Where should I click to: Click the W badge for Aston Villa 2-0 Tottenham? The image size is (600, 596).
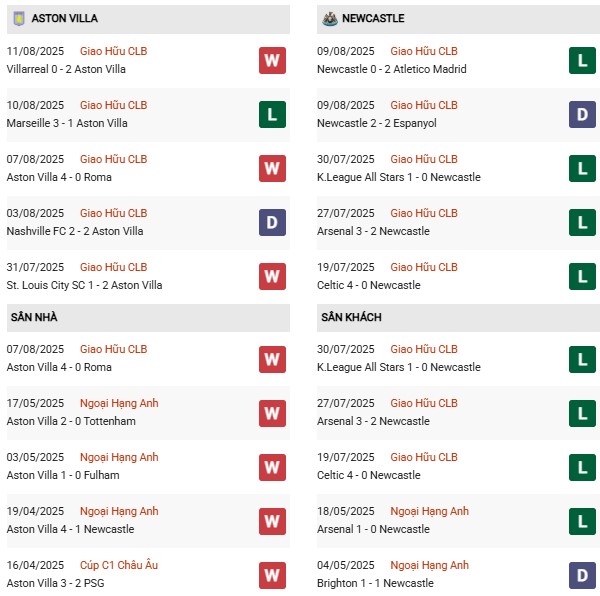click(272, 412)
